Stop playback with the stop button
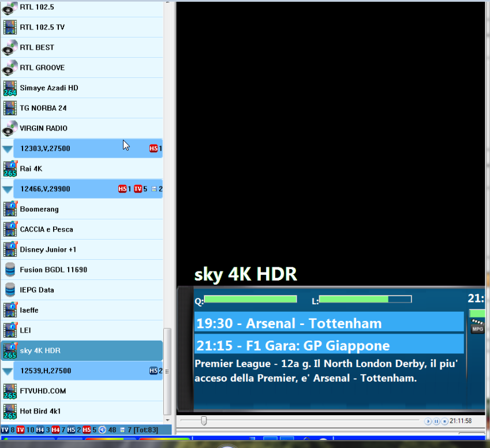Viewport: 490px width, 448px height. pos(444,421)
